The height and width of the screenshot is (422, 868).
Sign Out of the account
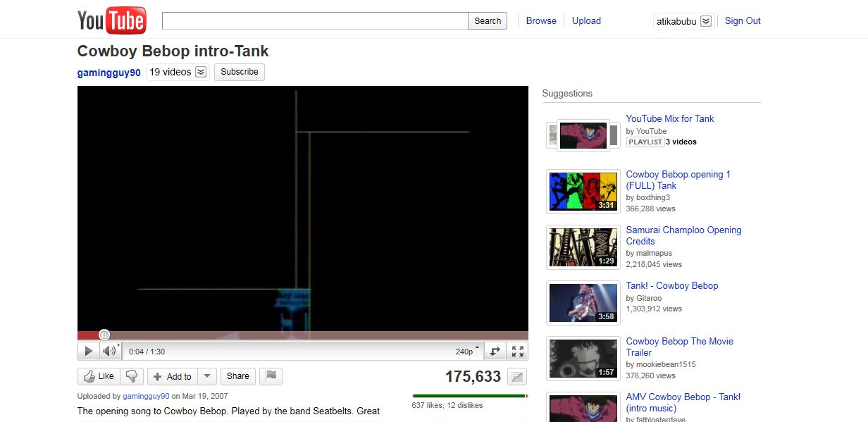[743, 21]
